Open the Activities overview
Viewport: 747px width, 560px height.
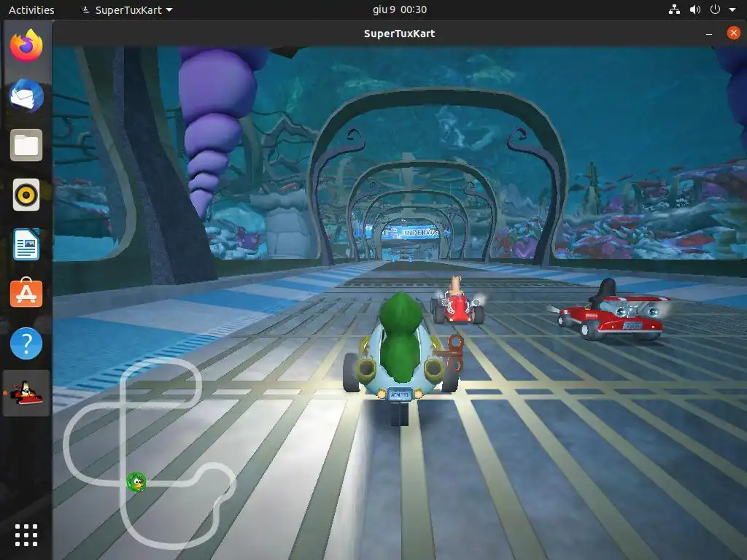tap(31, 10)
